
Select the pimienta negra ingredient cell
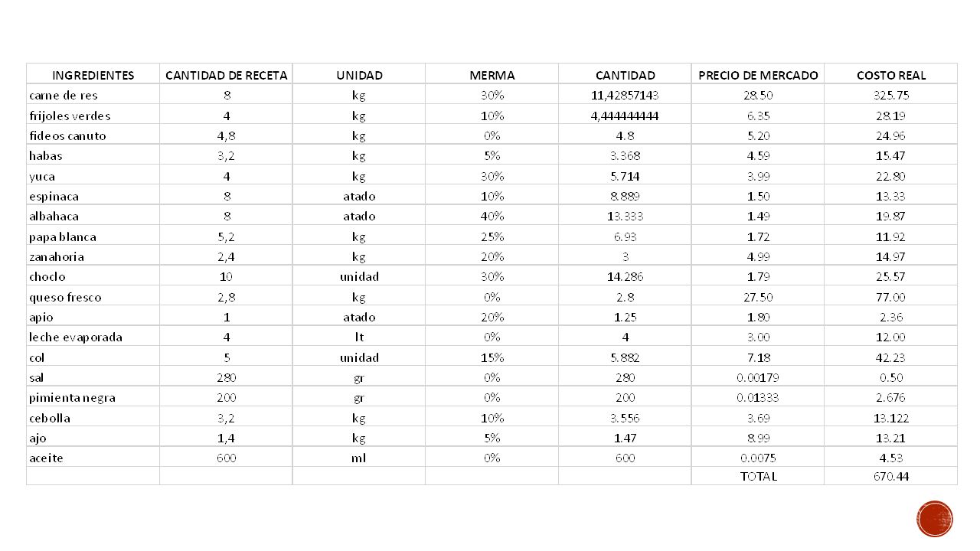(x=93, y=398)
